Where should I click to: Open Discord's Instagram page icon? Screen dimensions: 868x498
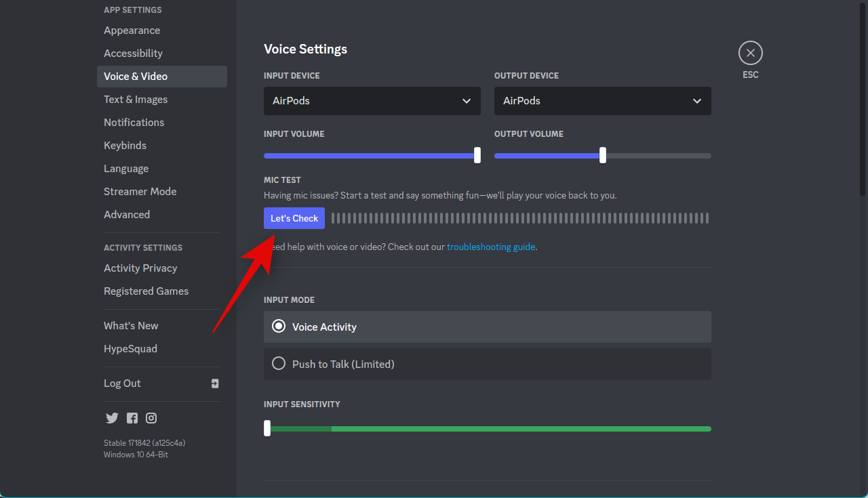[x=151, y=418]
